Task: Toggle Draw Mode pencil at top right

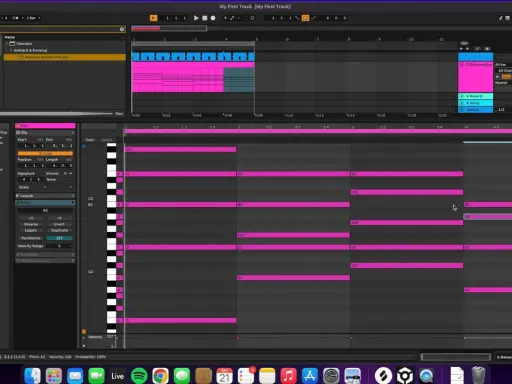Action: [x=501, y=18]
